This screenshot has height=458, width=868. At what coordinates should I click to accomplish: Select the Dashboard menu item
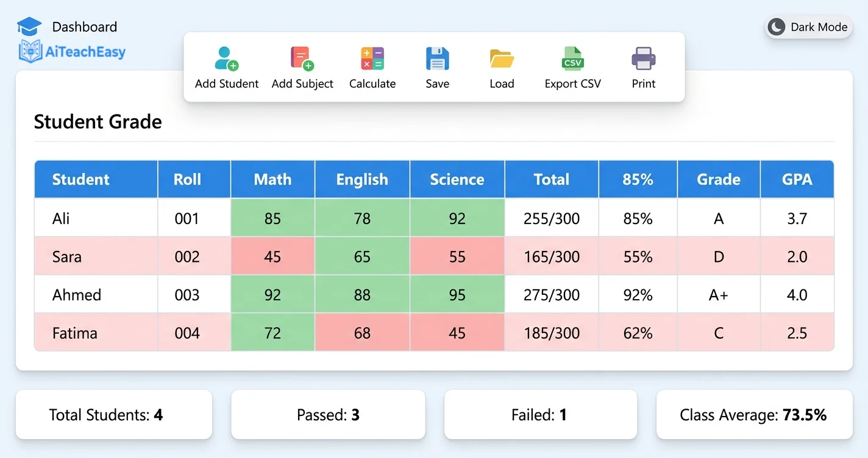tap(84, 27)
